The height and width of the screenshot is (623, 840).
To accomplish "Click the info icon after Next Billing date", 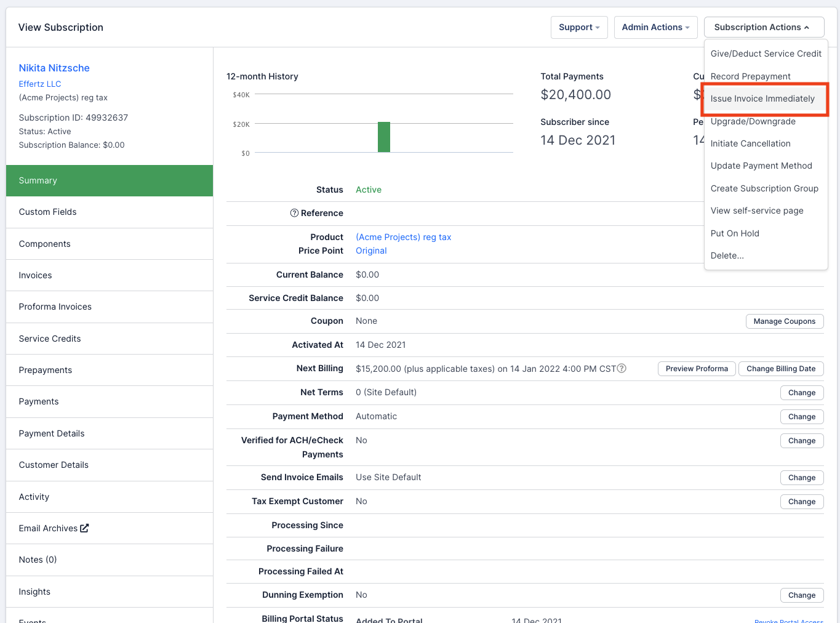I will tap(622, 368).
